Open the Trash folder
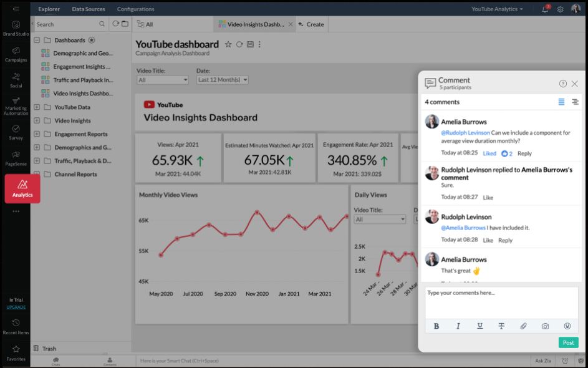The height and width of the screenshot is (368, 588). (45, 349)
